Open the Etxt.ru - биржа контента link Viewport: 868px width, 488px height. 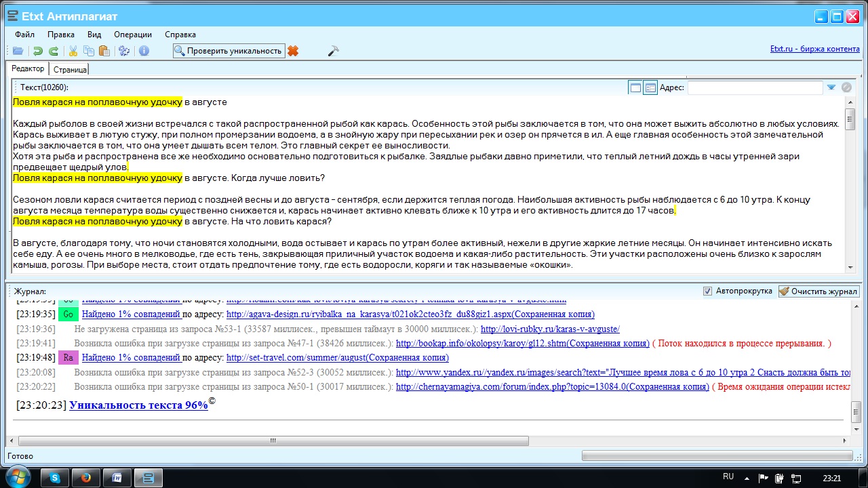tap(815, 49)
